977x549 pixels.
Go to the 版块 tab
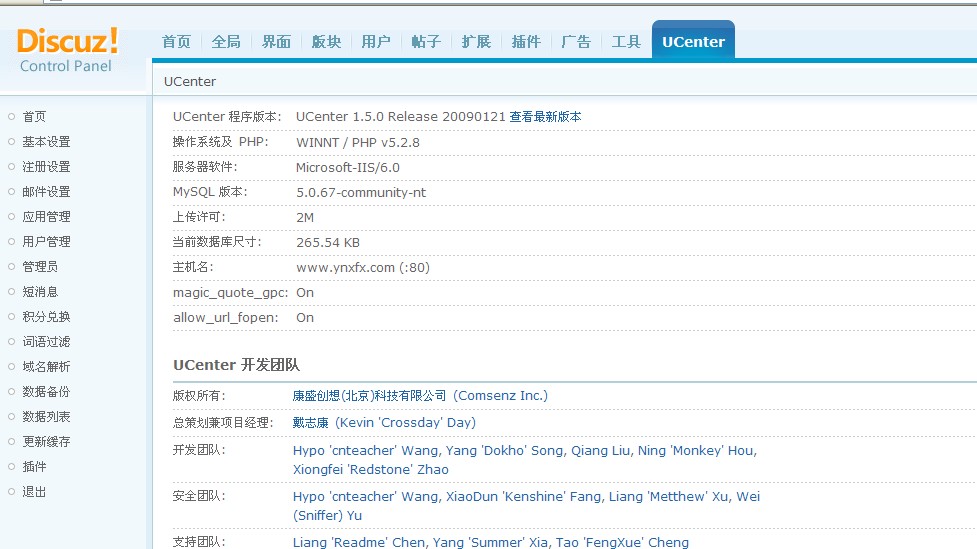(x=326, y=42)
